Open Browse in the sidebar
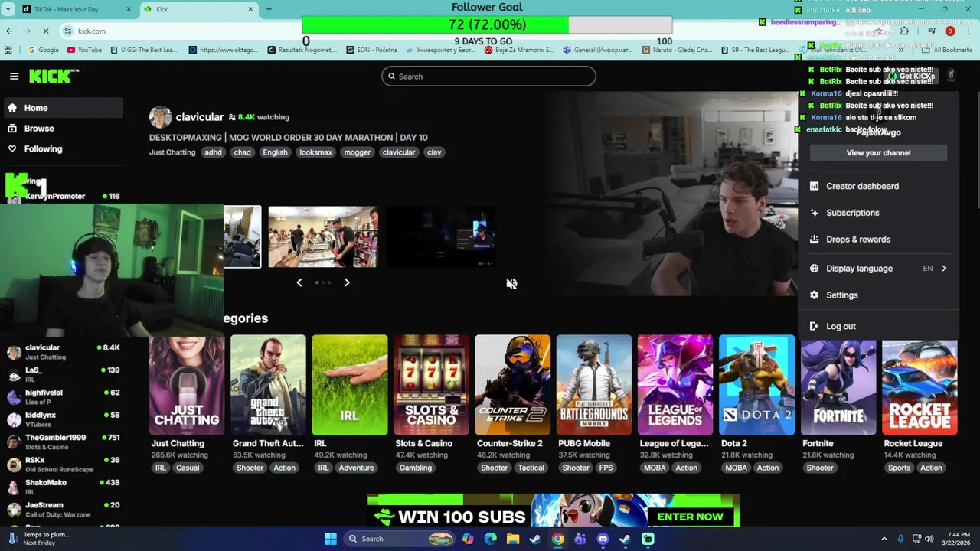980x551 pixels. (x=63, y=129)
